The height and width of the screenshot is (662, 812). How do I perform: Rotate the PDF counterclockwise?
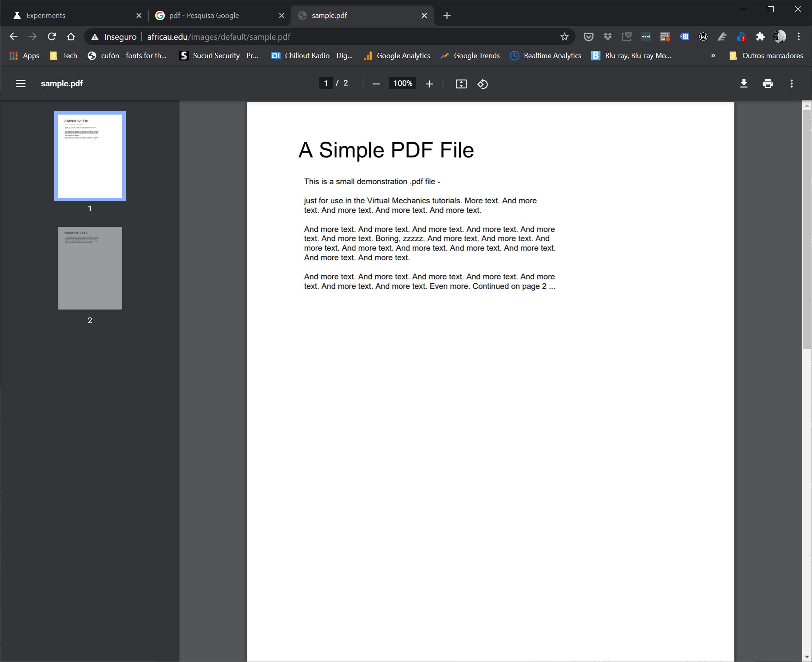482,84
